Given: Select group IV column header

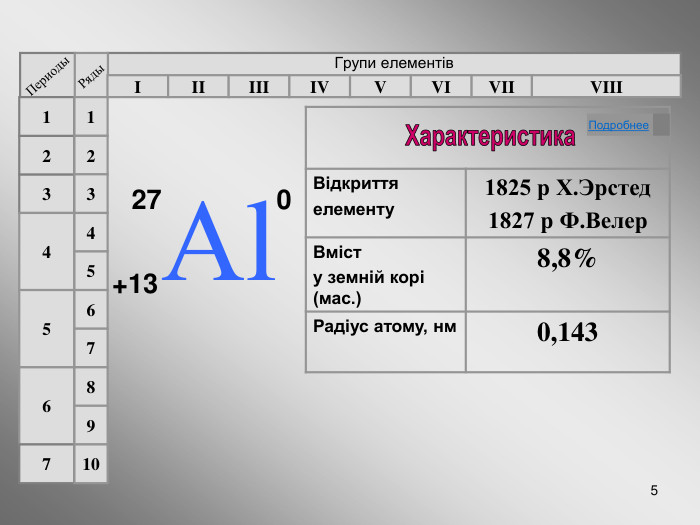Looking at the screenshot, I should point(320,86).
